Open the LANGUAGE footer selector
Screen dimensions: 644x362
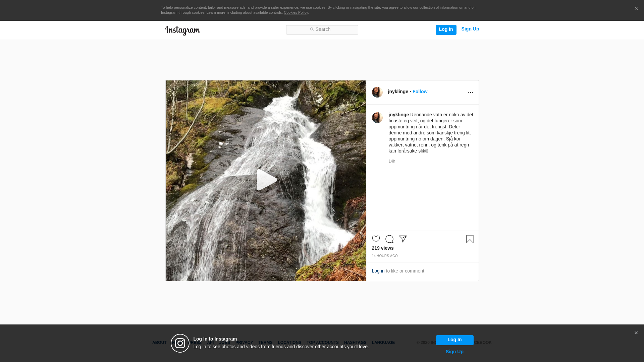(x=383, y=343)
